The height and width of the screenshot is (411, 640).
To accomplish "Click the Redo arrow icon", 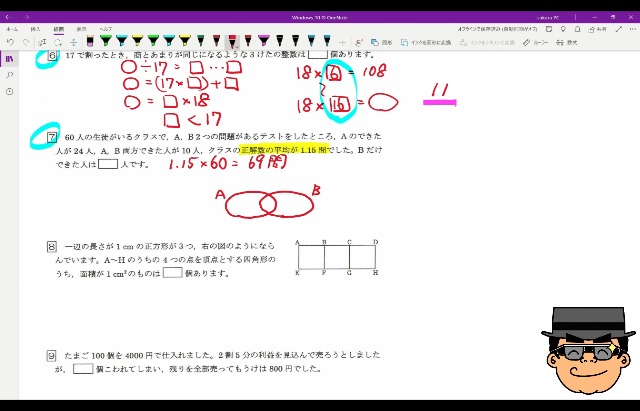I will click(24, 42).
